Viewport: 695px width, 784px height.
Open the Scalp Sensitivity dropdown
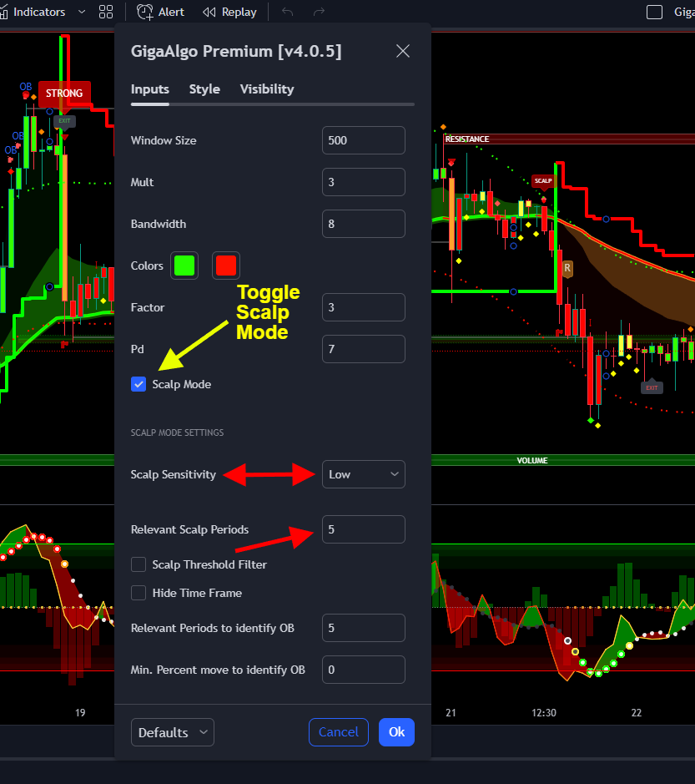coord(363,474)
